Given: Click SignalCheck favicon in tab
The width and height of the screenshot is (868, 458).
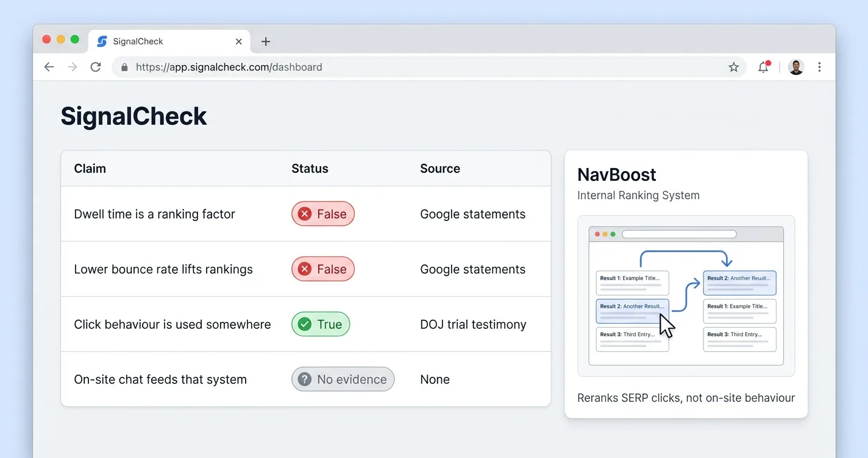Looking at the screenshot, I should (102, 41).
